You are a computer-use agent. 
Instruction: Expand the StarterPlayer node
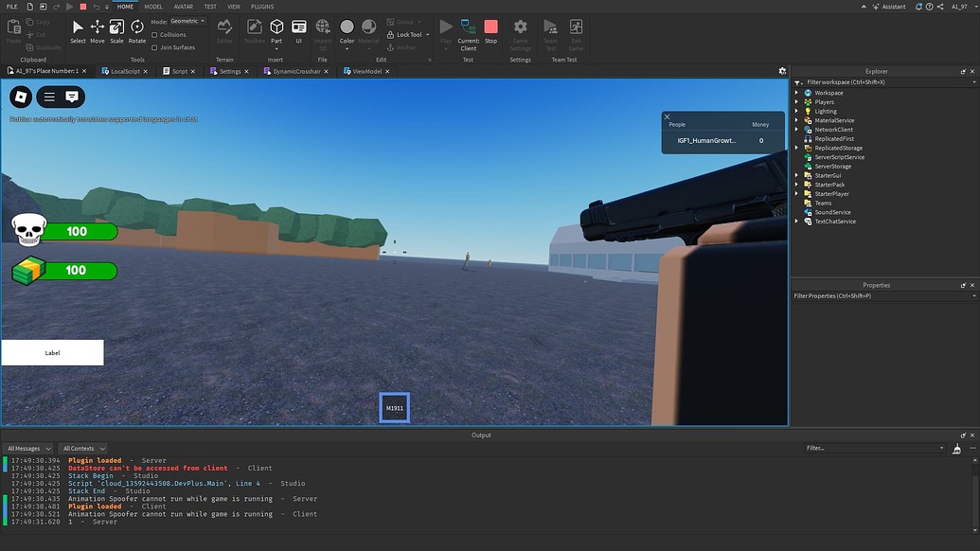tap(797, 194)
